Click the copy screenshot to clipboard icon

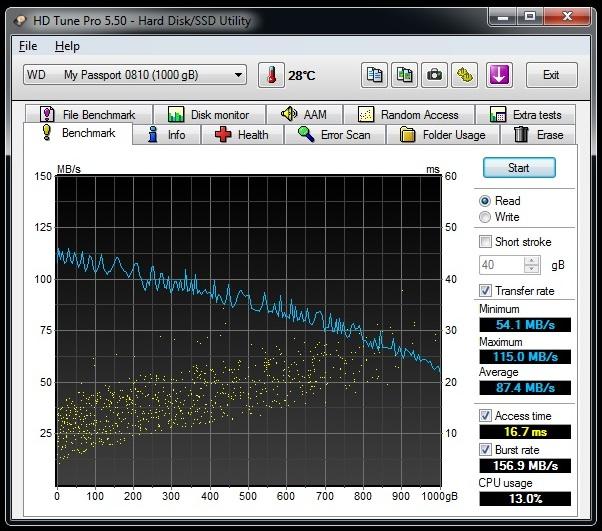coord(404,75)
